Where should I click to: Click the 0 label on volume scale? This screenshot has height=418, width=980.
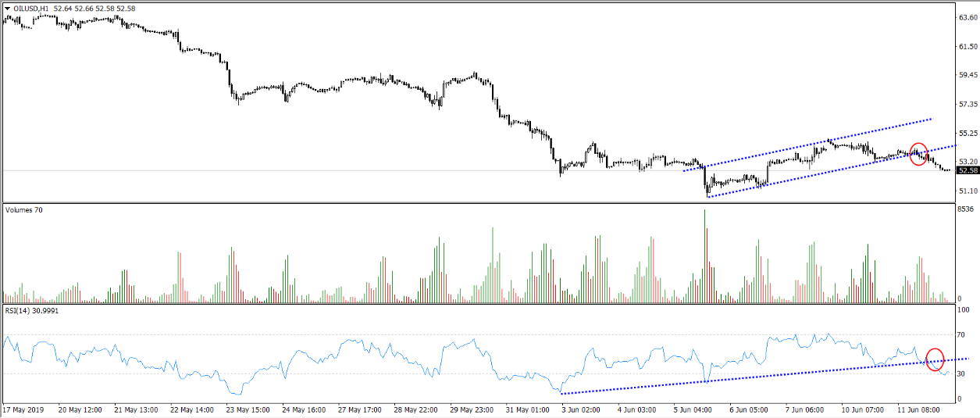click(x=960, y=298)
